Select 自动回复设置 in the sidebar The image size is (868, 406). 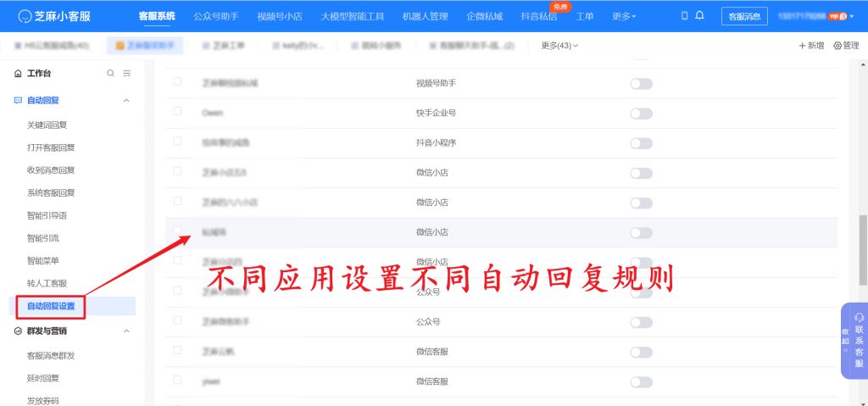click(51, 306)
